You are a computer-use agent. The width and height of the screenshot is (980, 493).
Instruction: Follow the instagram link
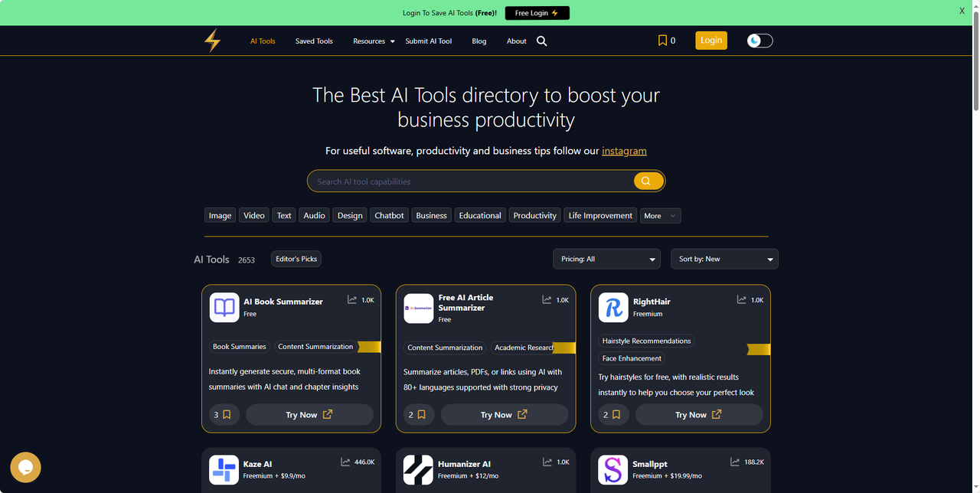pyautogui.click(x=624, y=151)
